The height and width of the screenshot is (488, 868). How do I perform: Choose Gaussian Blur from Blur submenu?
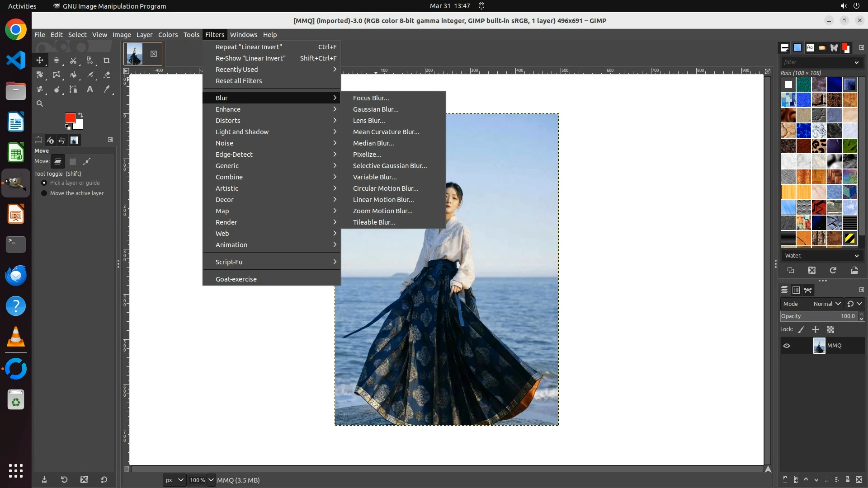[375, 109]
